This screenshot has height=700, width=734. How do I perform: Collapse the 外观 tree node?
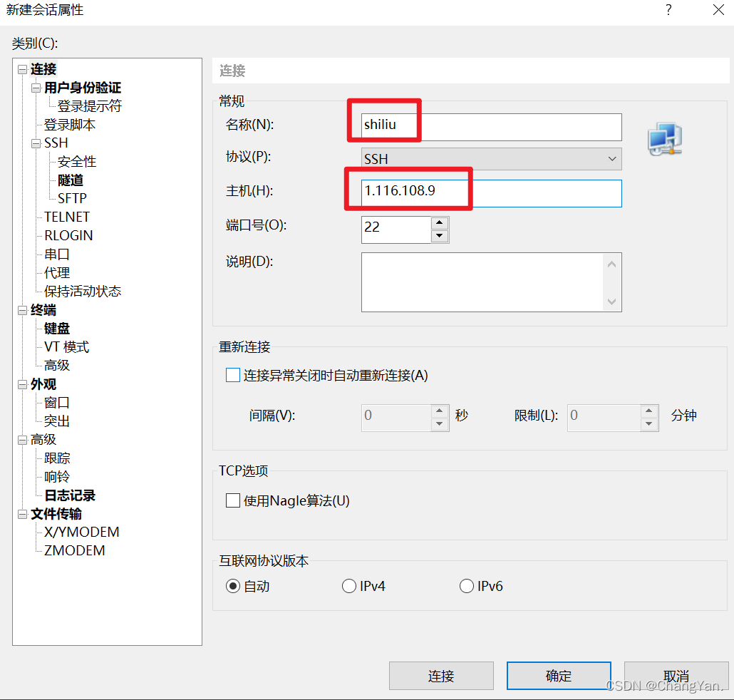coord(22,384)
